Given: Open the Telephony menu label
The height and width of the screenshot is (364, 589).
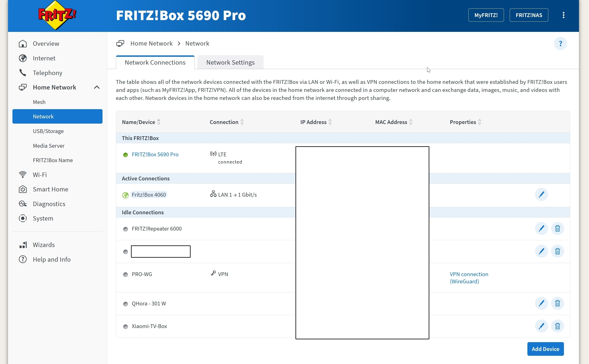Looking at the screenshot, I should 47,73.
